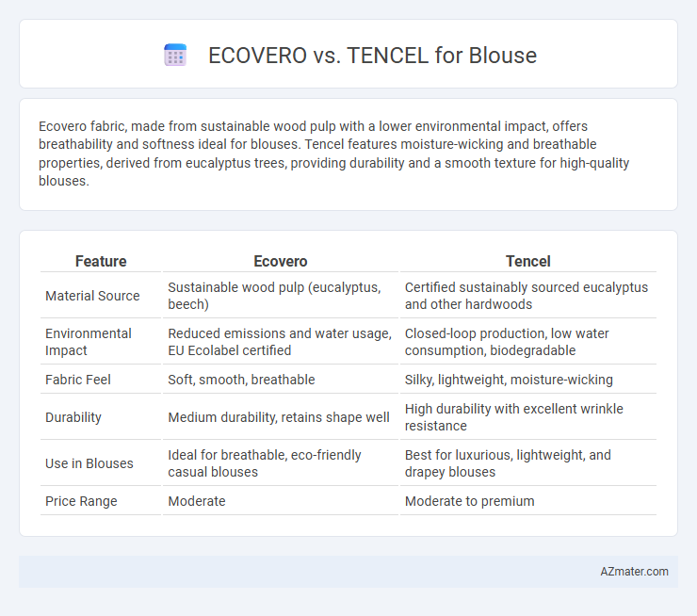This screenshot has width=697, height=616.
Task: Click the 'Durability' row label
Action: (73, 417)
